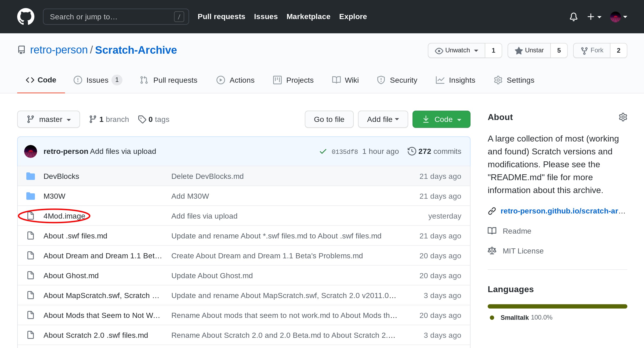Open the Add file dropdown
Screen dimensions: 644x348
coord(383,119)
